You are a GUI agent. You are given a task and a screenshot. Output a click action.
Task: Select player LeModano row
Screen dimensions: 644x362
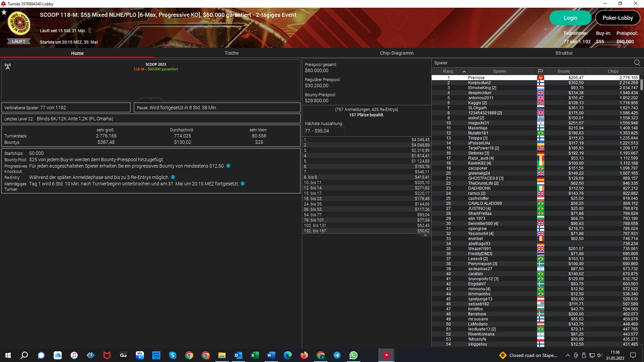(x=535, y=324)
